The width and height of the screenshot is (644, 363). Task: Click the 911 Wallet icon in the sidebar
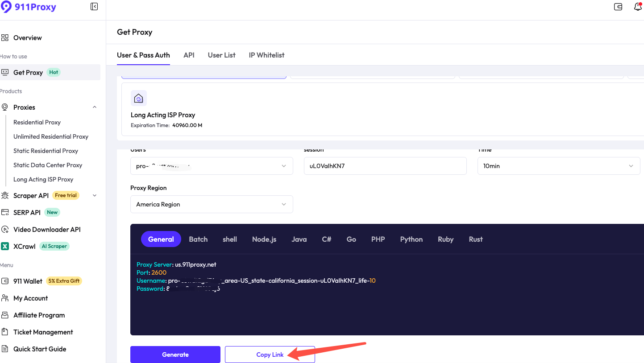click(x=5, y=281)
